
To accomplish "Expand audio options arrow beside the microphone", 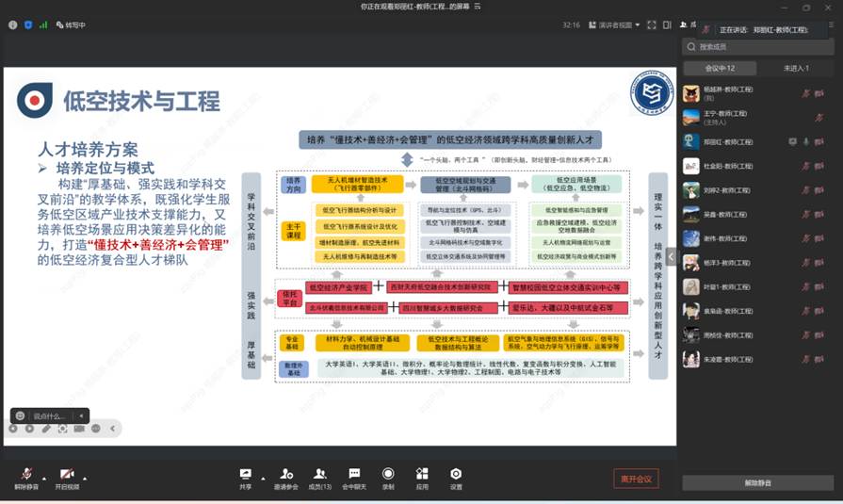I will pos(42,475).
